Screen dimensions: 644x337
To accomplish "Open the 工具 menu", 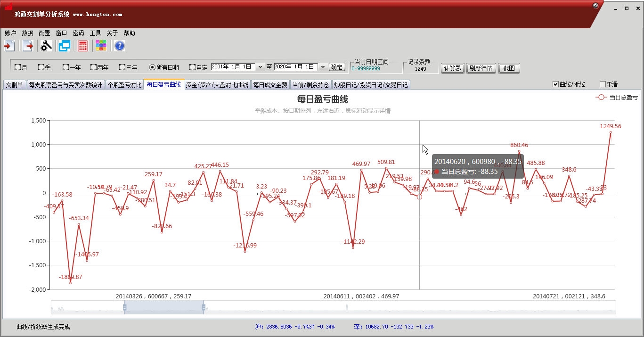I will click(95, 33).
